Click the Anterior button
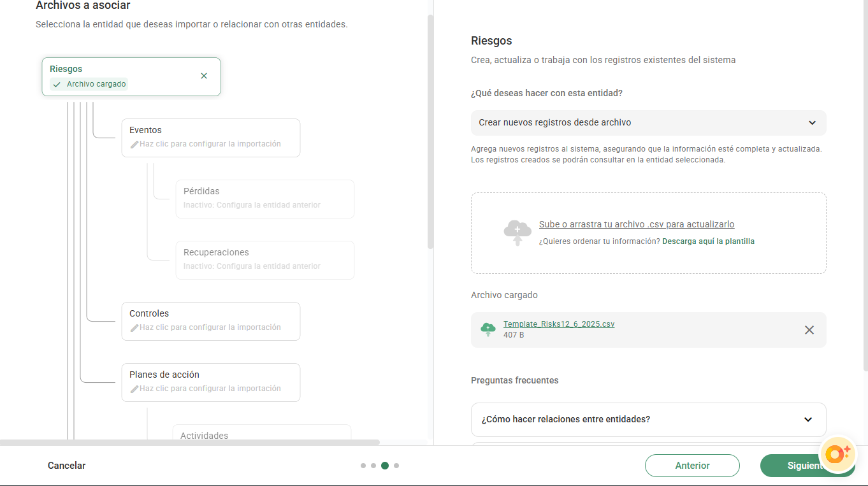 692,466
